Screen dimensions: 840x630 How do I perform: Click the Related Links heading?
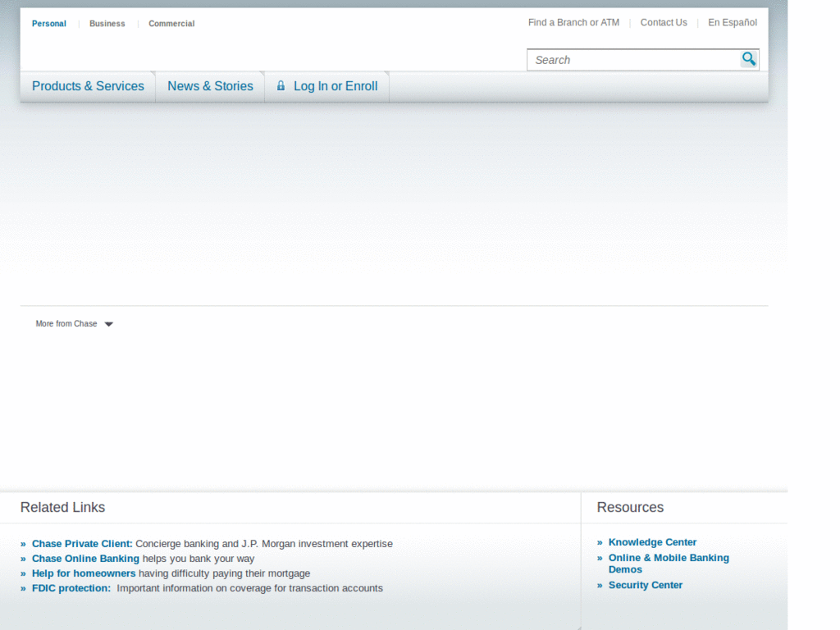(62, 507)
